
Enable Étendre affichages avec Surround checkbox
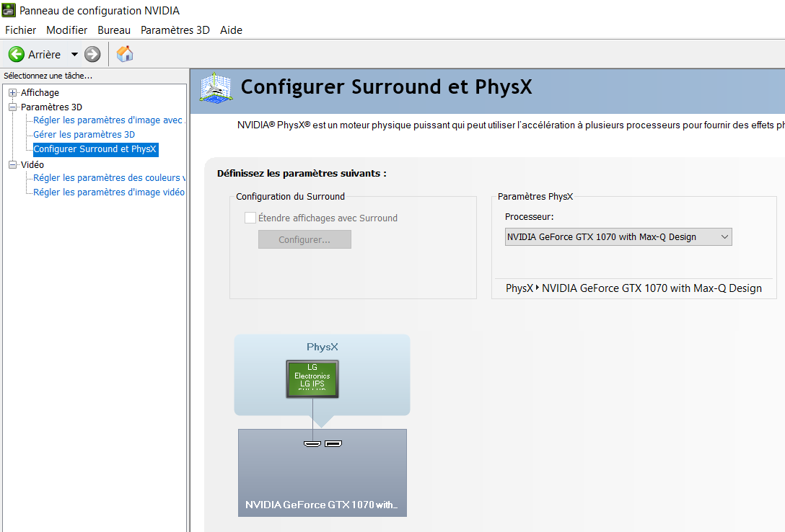click(250, 218)
